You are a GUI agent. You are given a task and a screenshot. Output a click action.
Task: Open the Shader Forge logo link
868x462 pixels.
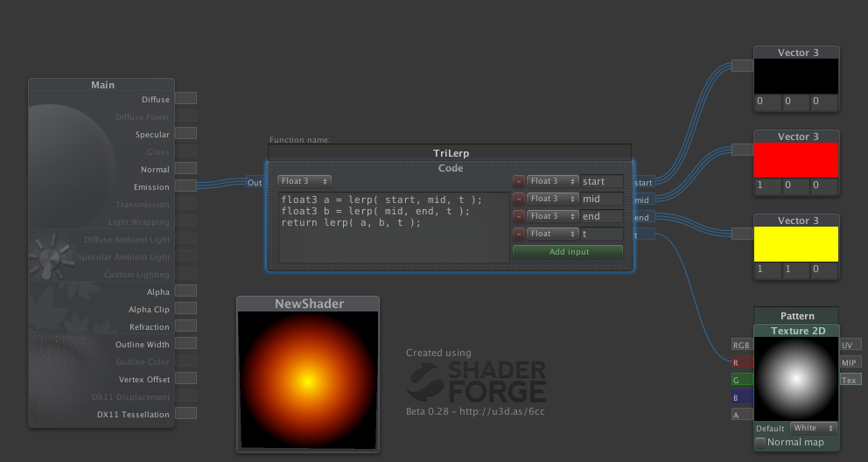[476, 382]
